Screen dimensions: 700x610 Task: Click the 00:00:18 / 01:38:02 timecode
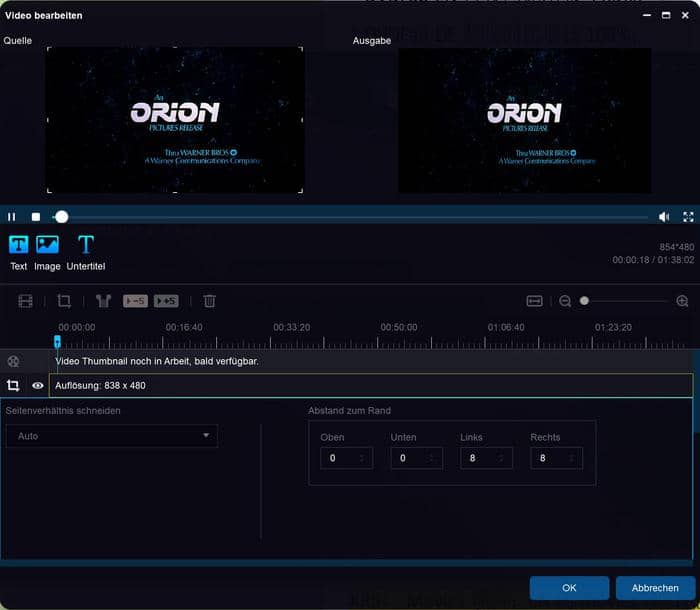pos(653,260)
